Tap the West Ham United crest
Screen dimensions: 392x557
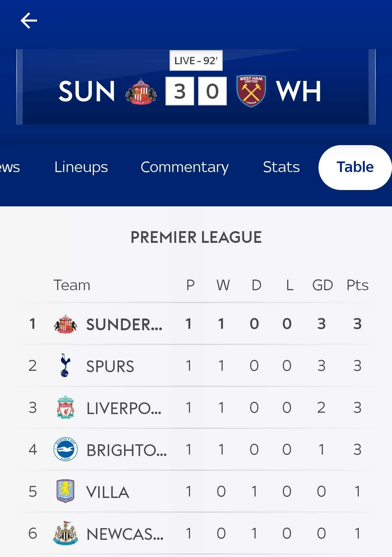251,91
